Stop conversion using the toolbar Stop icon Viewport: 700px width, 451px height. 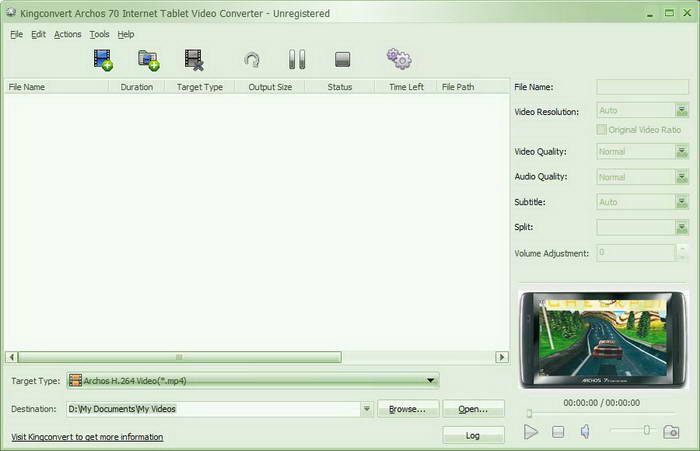343,60
